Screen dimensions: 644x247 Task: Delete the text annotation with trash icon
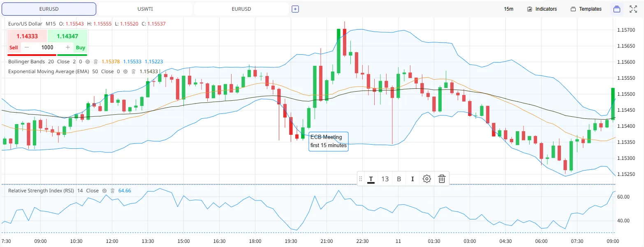tap(442, 179)
